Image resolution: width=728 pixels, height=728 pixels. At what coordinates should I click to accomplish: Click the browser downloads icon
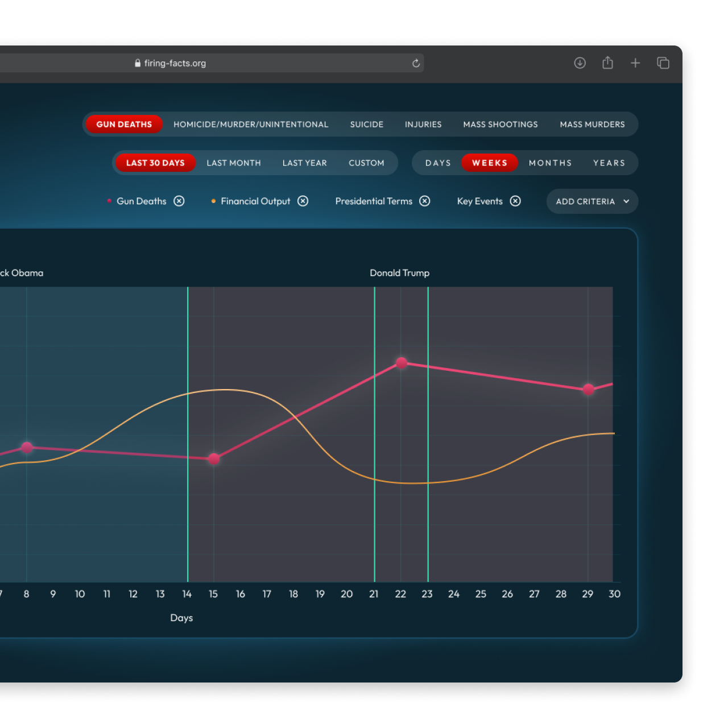[x=580, y=63]
